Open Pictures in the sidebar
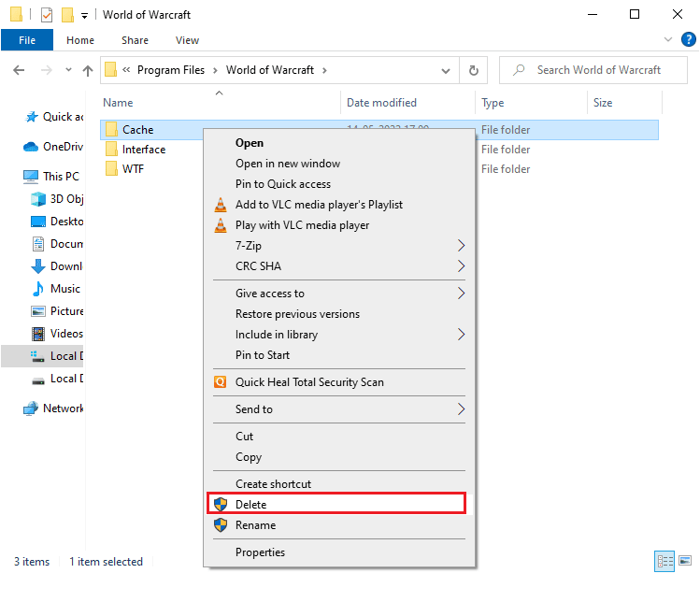 [x=57, y=311]
